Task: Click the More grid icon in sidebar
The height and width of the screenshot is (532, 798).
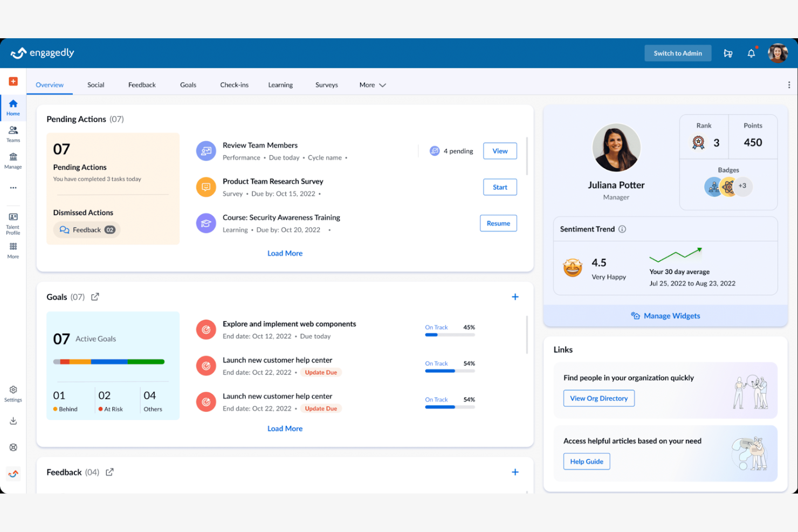Action: coord(12,249)
